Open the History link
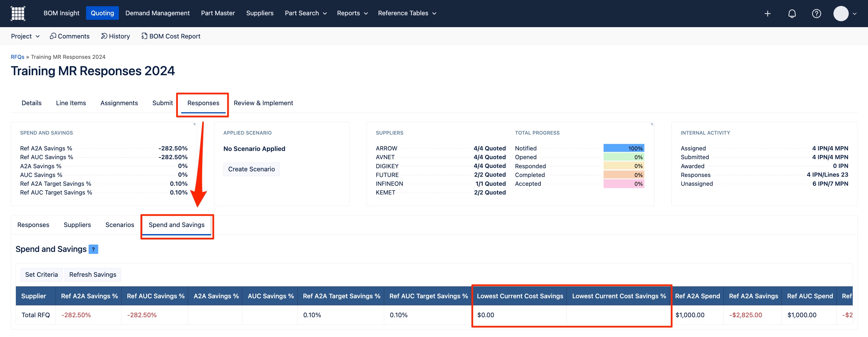Image resolution: width=868 pixels, height=337 pixels. [x=116, y=36]
